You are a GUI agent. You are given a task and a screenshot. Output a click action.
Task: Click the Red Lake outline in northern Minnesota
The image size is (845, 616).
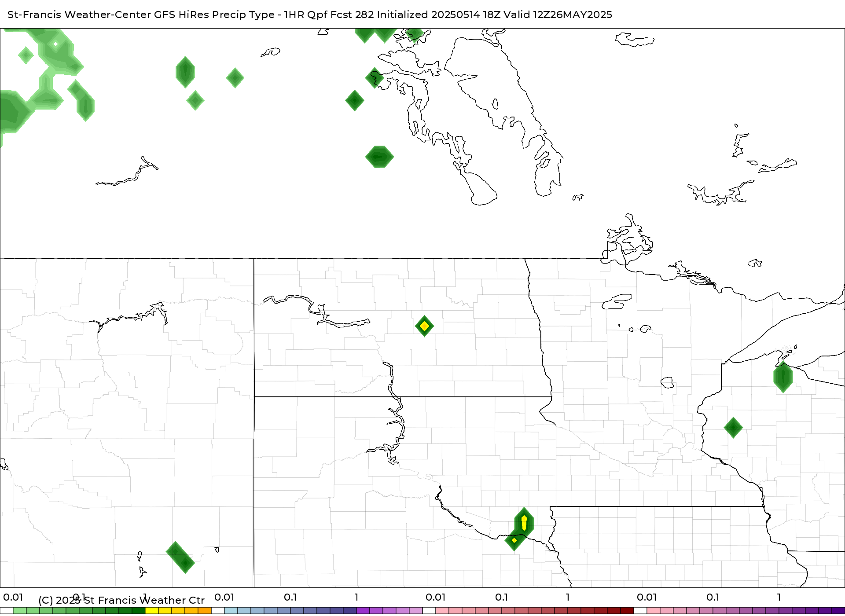(617, 301)
